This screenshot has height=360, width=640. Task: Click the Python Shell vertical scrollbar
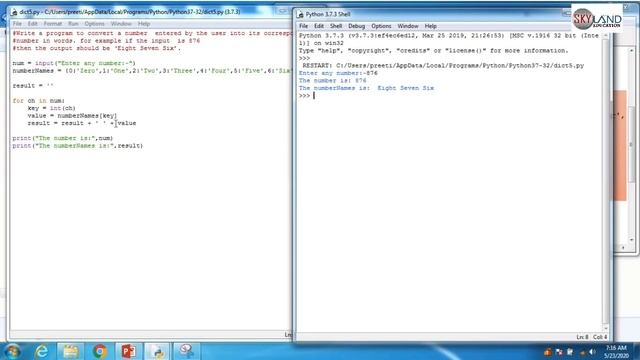pyautogui.click(x=605, y=183)
